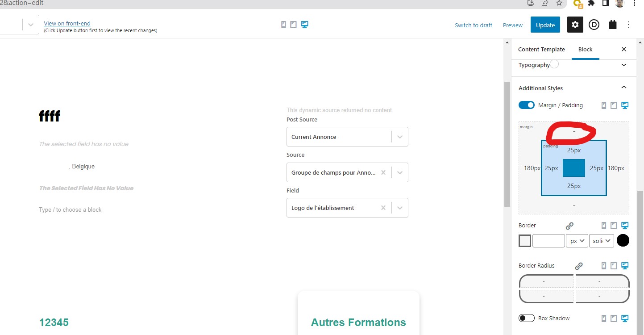Edit the top-left border radius field
The height and width of the screenshot is (335, 644).
[547, 281]
